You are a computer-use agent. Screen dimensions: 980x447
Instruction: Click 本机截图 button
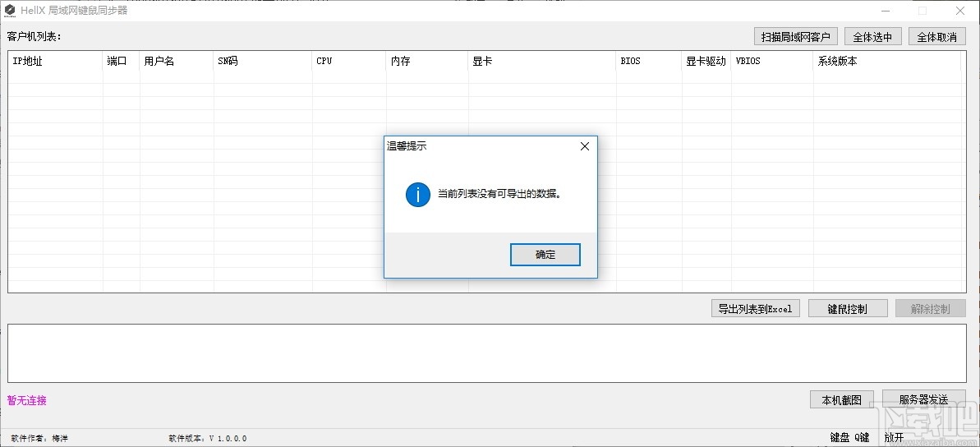coord(841,399)
